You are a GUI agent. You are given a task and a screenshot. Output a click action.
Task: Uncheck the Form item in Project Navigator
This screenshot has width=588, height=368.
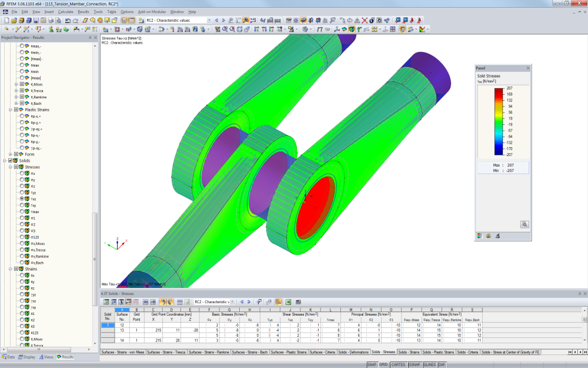(16, 154)
